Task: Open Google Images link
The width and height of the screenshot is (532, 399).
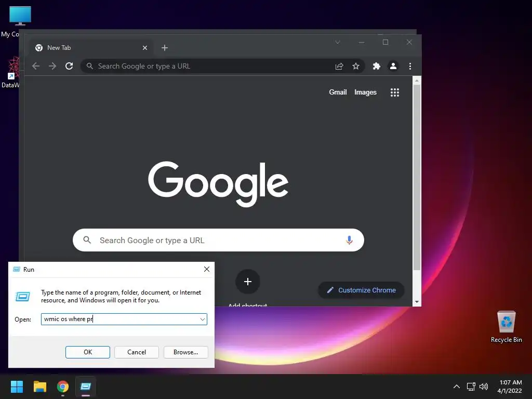Action: pyautogui.click(x=365, y=92)
